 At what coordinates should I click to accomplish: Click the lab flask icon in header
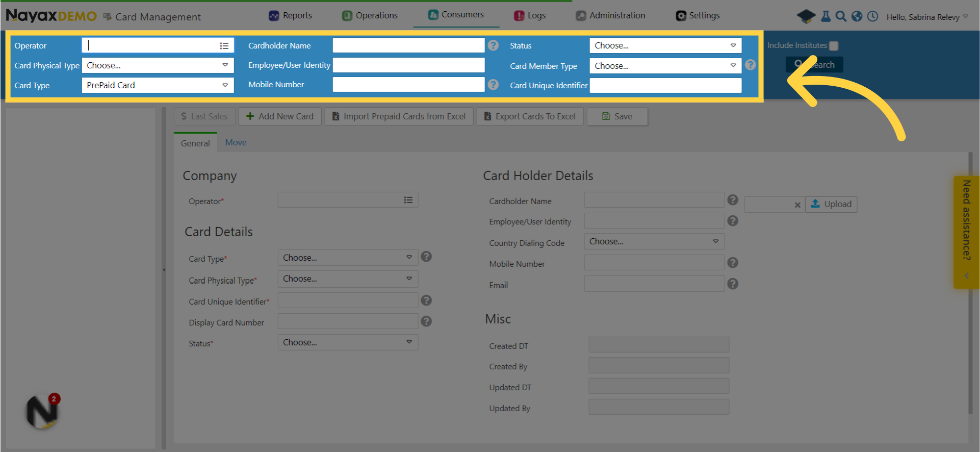point(826,16)
